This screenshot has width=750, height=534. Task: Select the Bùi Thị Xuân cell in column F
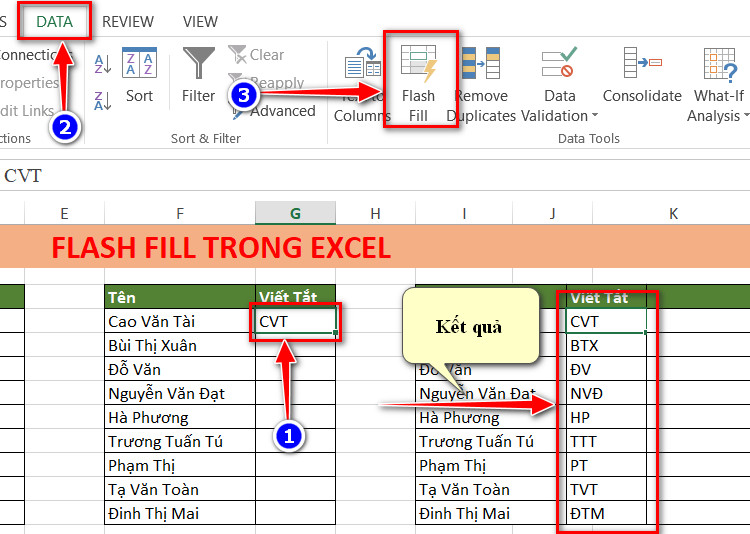click(x=180, y=345)
